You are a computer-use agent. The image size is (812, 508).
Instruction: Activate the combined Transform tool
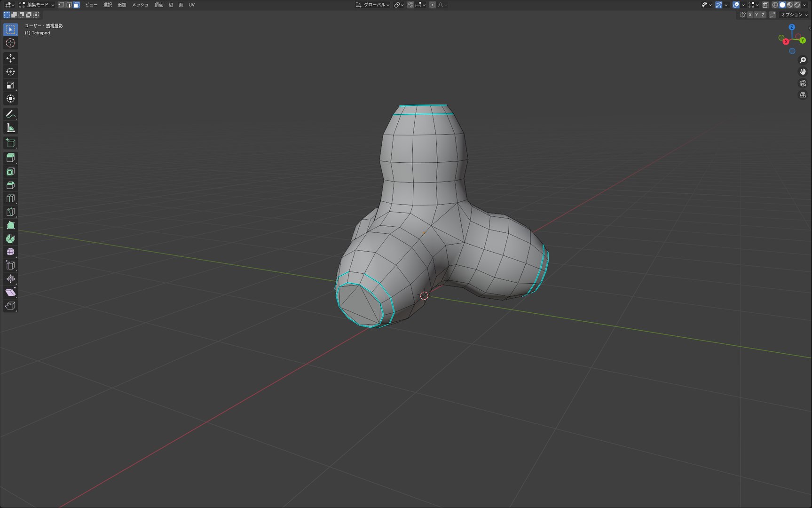[10, 99]
